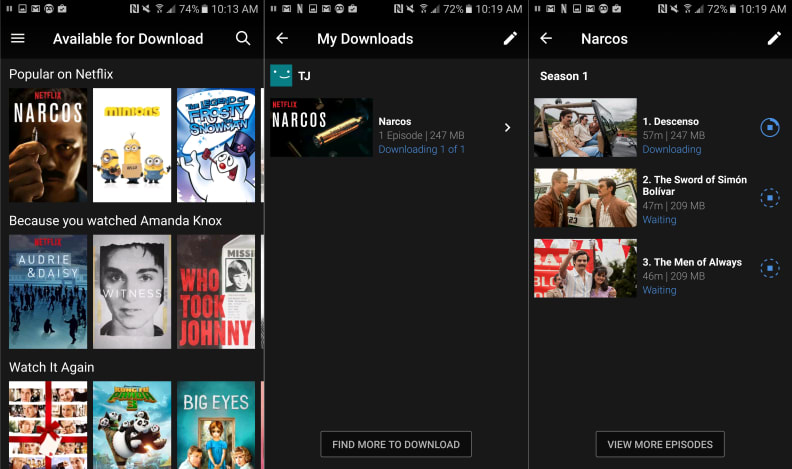
Task: Tap the 'Popular on Netflix' row heading
Action: tap(61, 74)
